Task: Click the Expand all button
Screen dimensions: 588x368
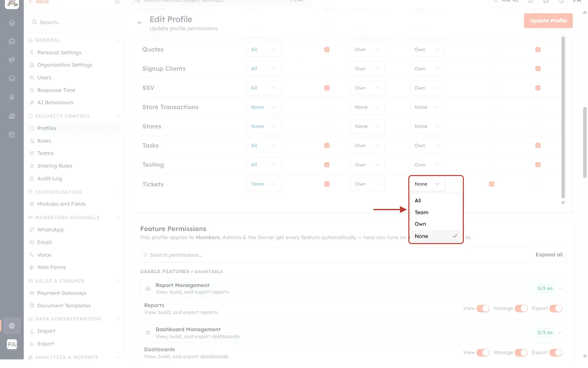Action: coord(549,255)
